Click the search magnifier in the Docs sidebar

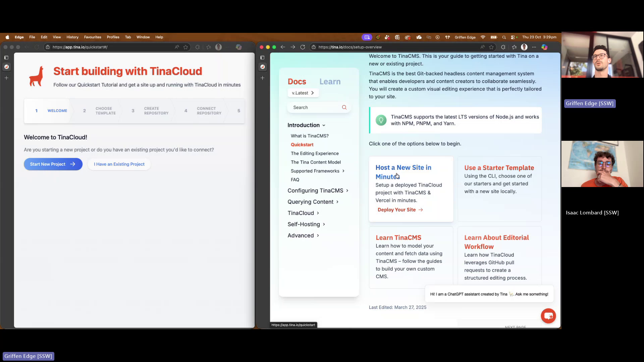(344, 107)
